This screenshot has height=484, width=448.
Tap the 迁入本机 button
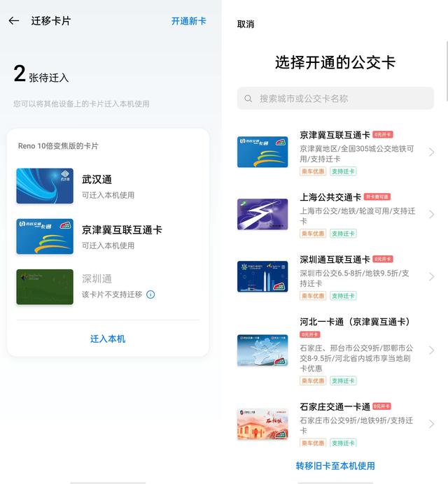[x=108, y=339]
